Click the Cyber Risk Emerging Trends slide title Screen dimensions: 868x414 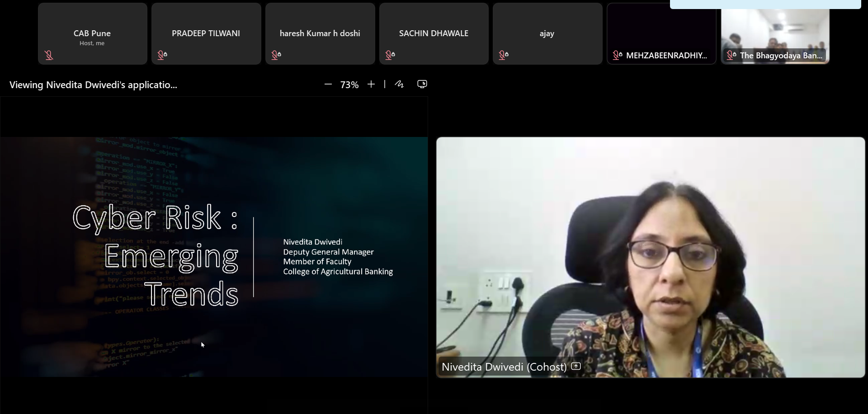click(156, 256)
